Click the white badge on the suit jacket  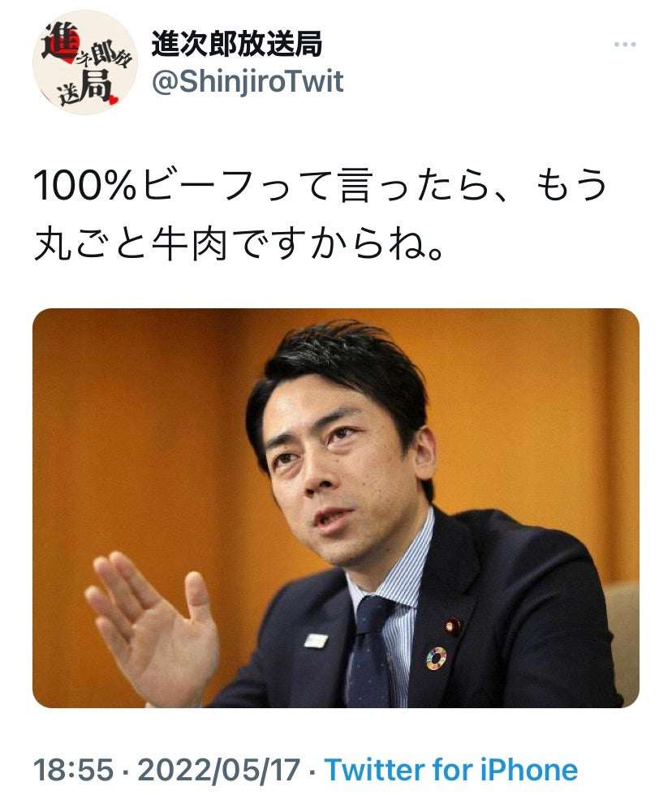click(316, 640)
